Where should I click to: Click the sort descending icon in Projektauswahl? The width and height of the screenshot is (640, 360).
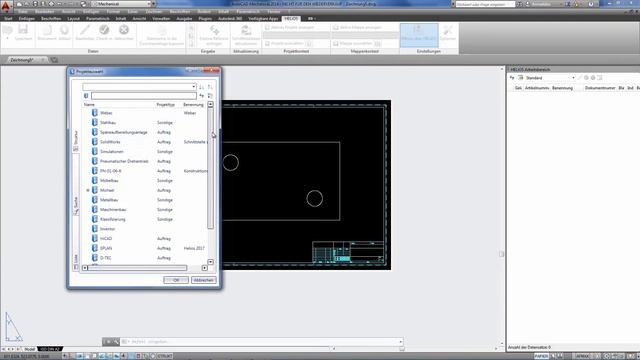[x=210, y=87]
